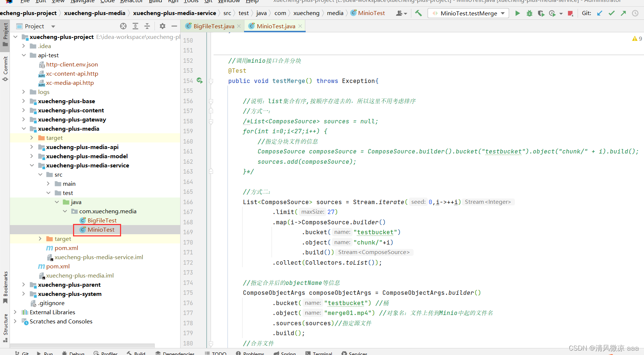Viewport: 644px width, 355px height.
Task: Open the Problems tool window
Action: tap(250, 353)
